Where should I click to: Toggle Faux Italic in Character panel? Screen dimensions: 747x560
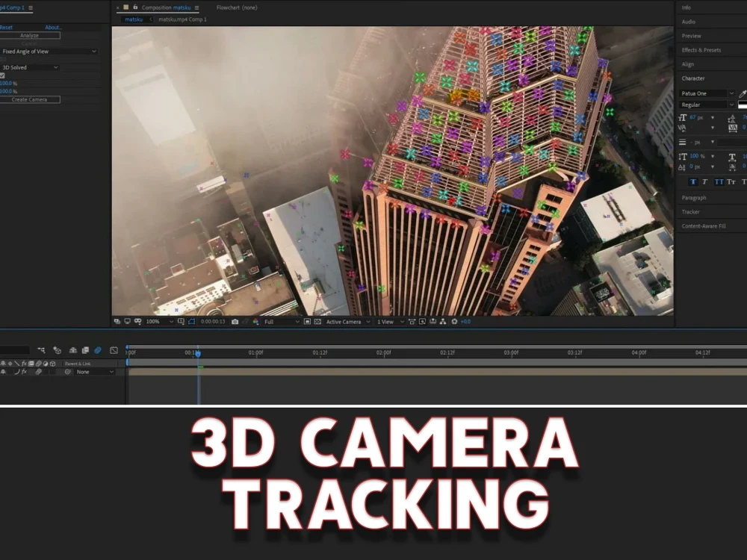pyautogui.click(x=704, y=182)
